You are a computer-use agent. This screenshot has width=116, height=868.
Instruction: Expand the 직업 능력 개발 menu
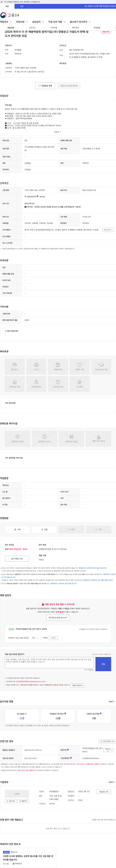coord(57,22)
